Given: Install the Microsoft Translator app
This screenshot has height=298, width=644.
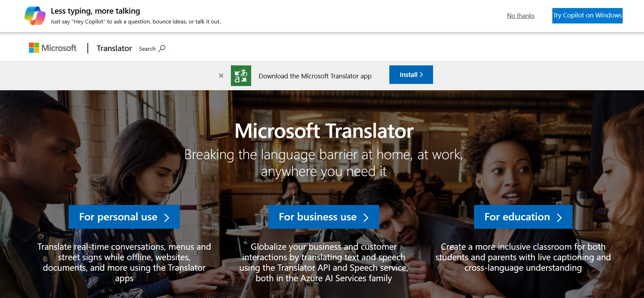Looking at the screenshot, I should coord(411,75).
